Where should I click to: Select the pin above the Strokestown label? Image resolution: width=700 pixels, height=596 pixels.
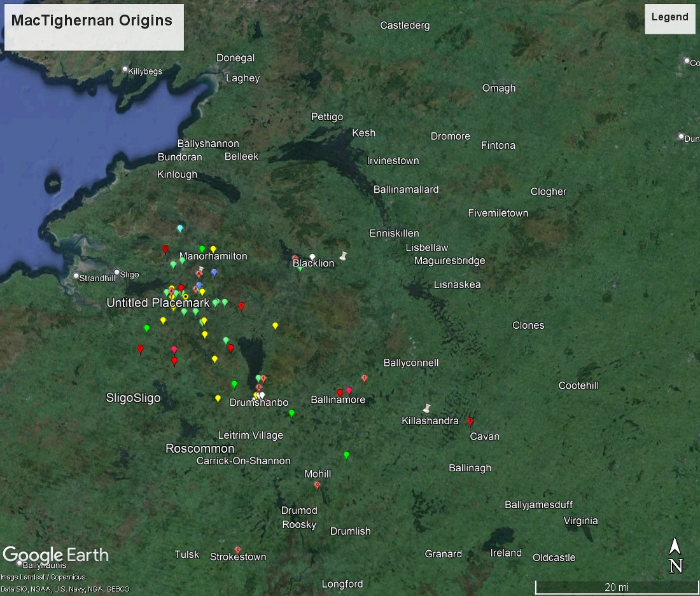pos(237,550)
